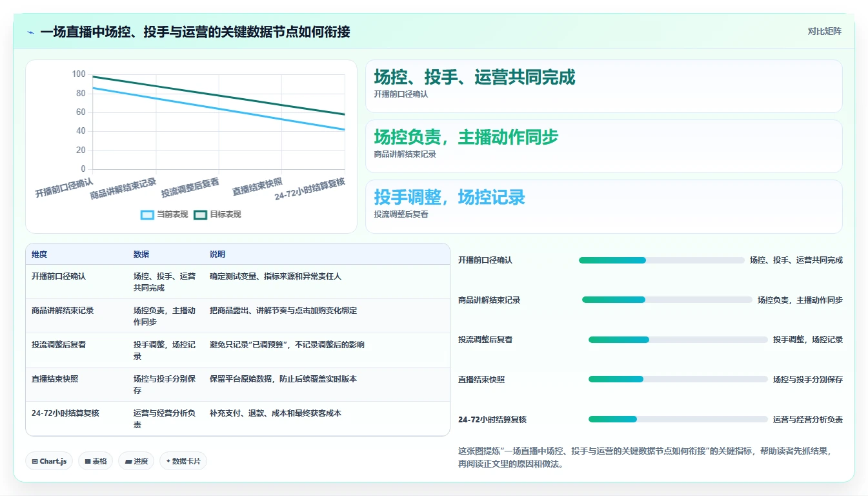
Task: Select the 商品讲解结束记录 table row cell
Action: pos(63,311)
